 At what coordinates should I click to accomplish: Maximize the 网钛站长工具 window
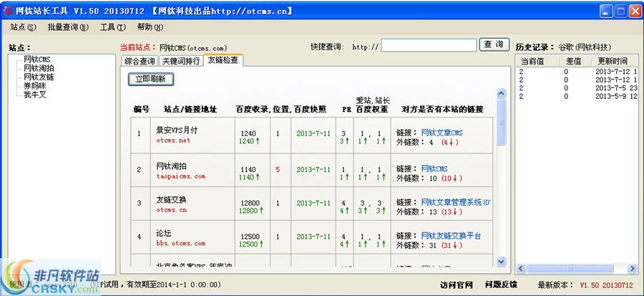pos(620,11)
